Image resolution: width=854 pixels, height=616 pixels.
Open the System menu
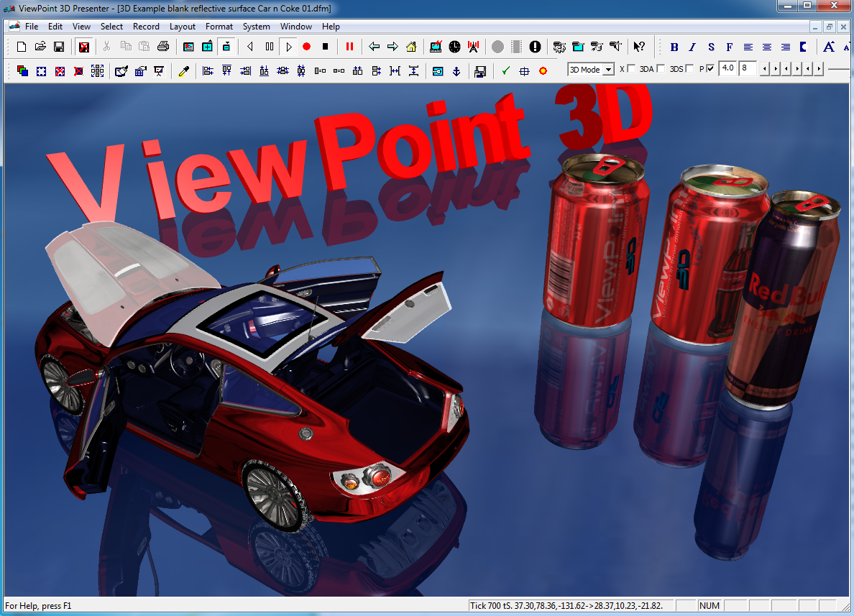tap(256, 27)
